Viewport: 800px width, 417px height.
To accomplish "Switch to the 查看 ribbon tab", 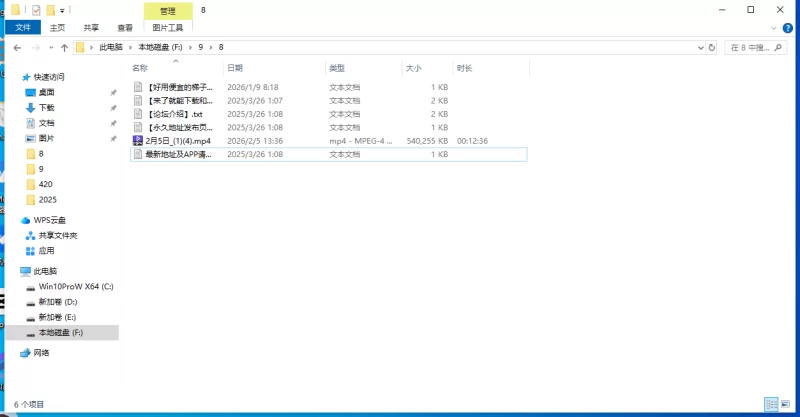I will [124, 28].
